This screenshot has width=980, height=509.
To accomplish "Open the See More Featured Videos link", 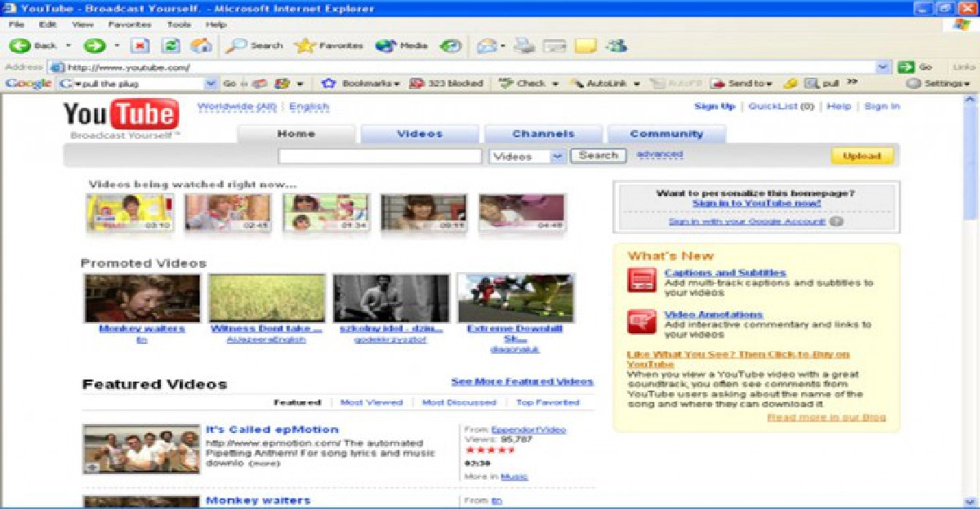I will click(x=523, y=382).
